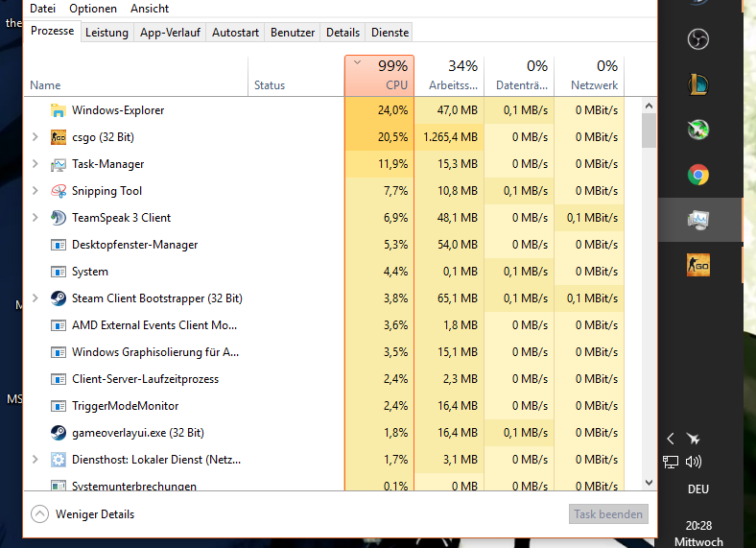
Task: Open League of Legends taskbar icon
Action: click(698, 84)
